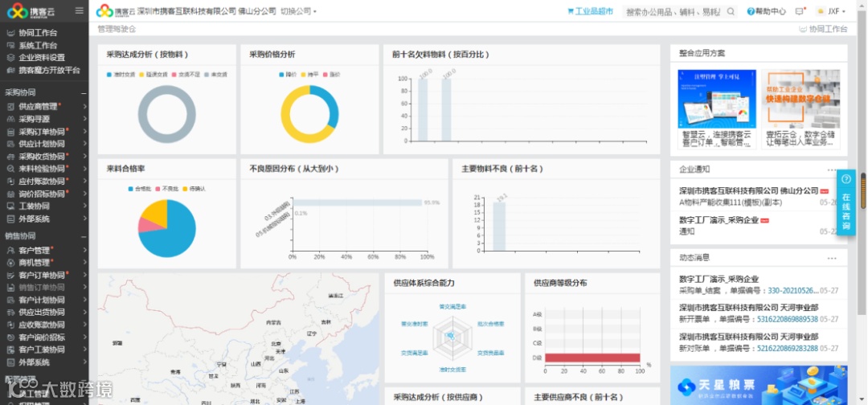Toggle 不良批 legend in 来料合格率
This screenshot has height=405, width=868.
[166, 189]
